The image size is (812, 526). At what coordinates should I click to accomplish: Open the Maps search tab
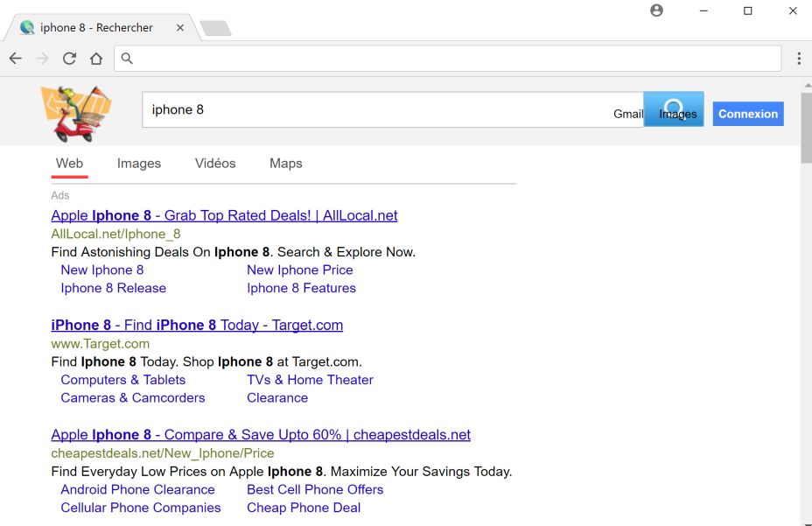click(286, 164)
